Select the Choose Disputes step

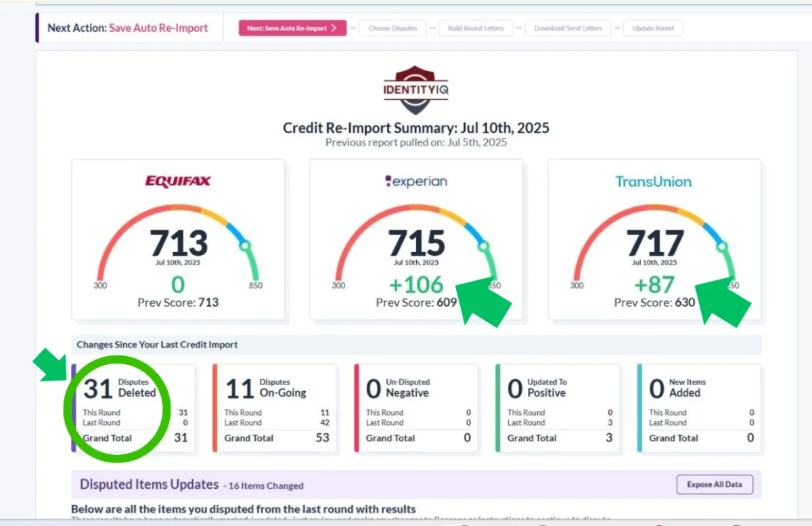392,28
